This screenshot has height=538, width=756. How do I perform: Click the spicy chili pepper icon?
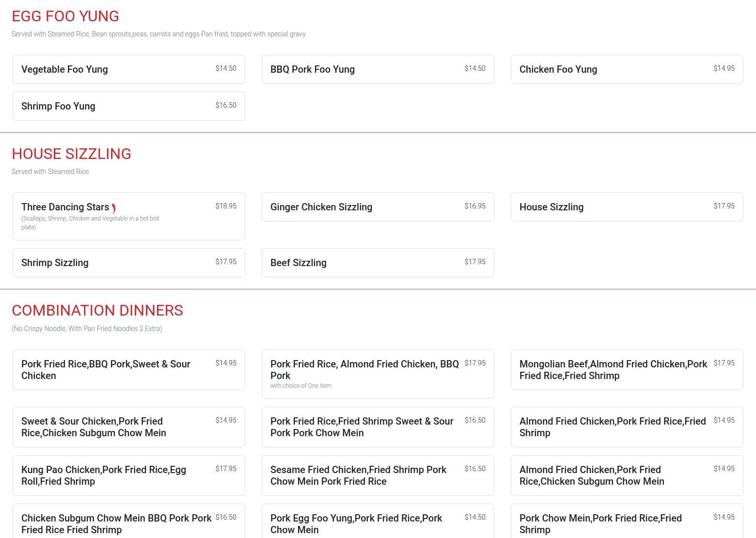(113, 208)
